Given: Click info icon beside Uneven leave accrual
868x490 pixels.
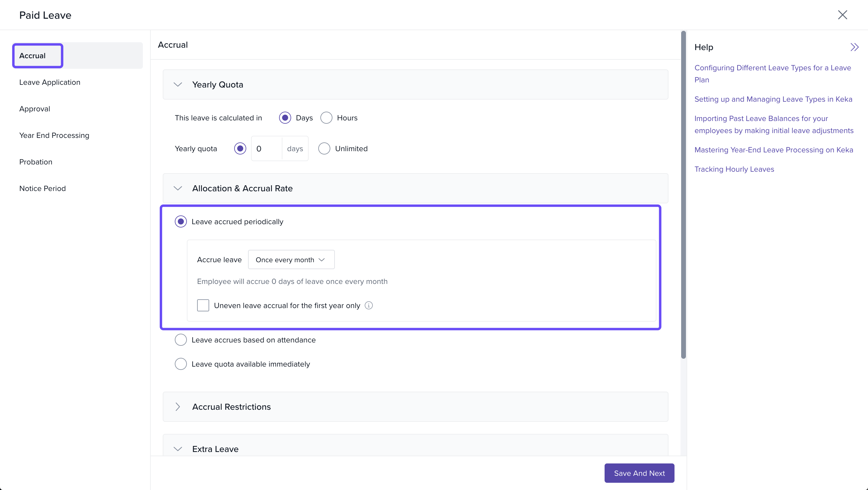Looking at the screenshot, I should [369, 306].
